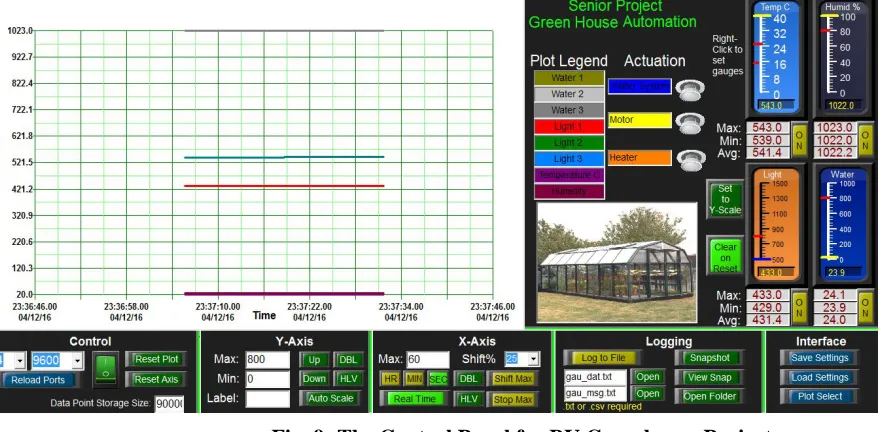882x432 pixels.
Task: Take a Snapshot
Action: click(709, 358)
